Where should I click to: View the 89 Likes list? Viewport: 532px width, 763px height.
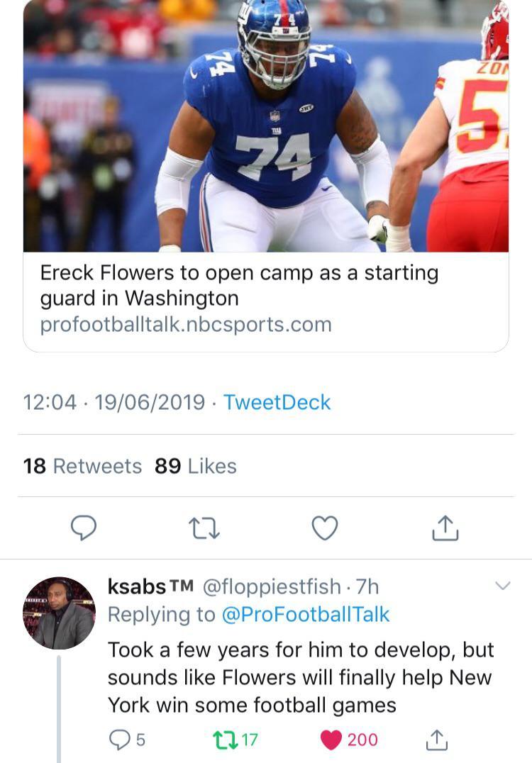196,466
